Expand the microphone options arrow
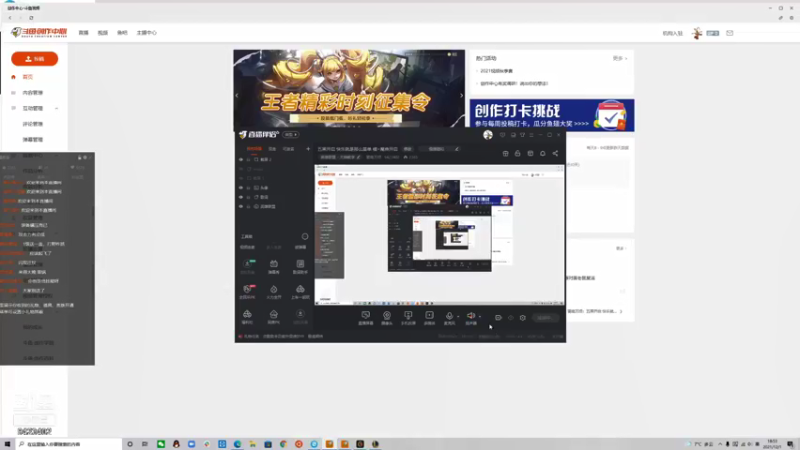 coord(458,317)
